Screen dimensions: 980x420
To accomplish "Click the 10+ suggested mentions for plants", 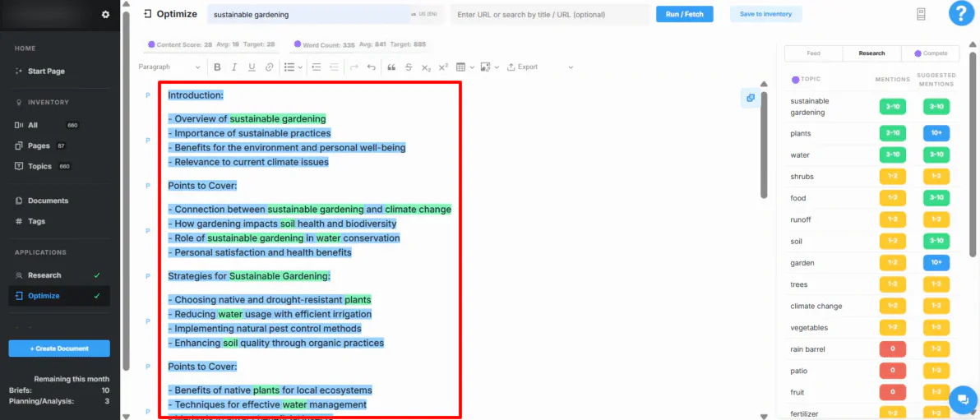I will [936, 133].
